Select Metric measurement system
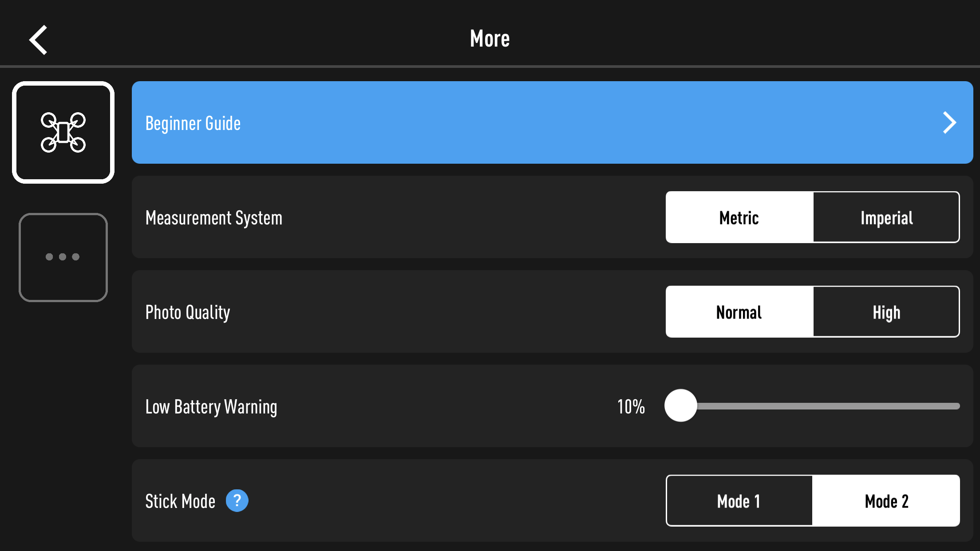 click(x=739, y=217)
